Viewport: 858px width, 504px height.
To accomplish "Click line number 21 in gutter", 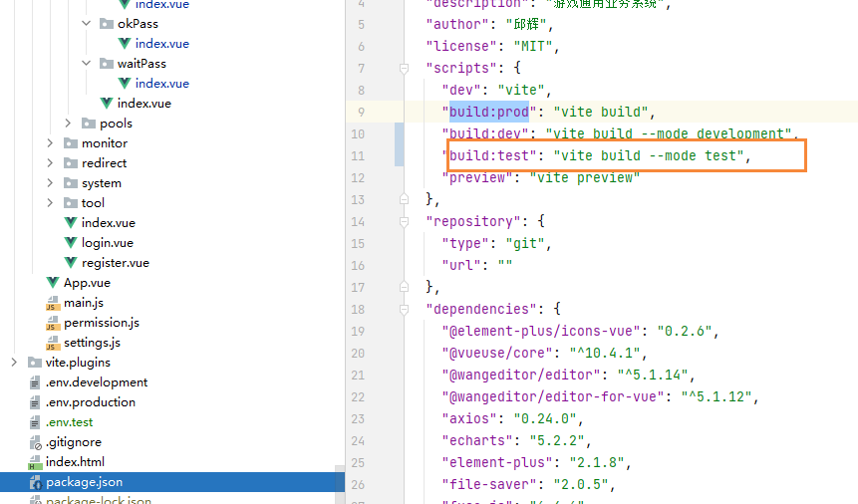I will coord(358,376).
